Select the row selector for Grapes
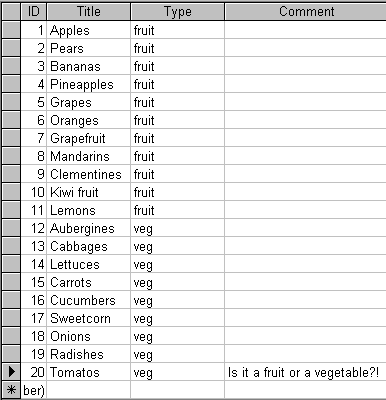This screenshot has height=400, width=386. (11, 102)
